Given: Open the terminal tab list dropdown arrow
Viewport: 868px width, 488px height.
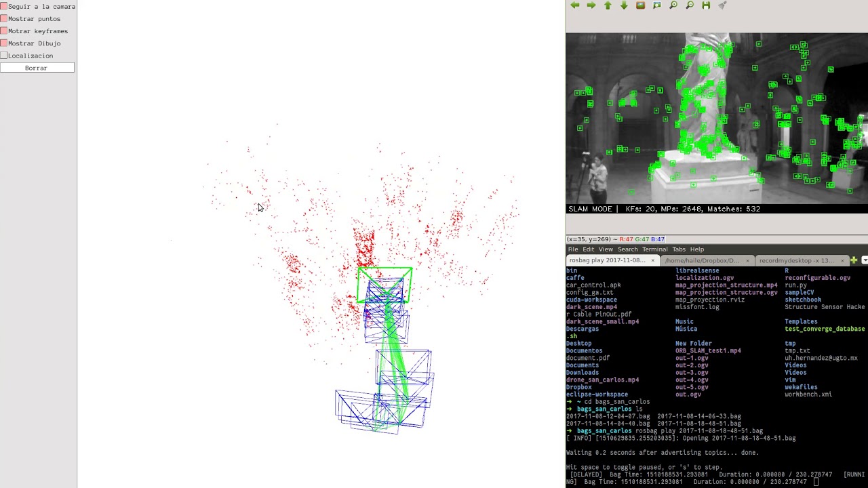Looking at the screenshot, I should (x=865, y=260).
